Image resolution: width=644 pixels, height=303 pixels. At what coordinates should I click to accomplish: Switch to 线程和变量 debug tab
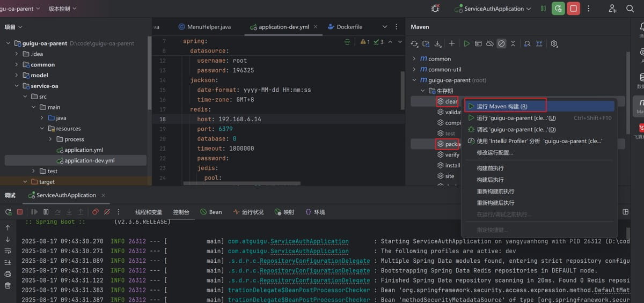coord(149,212)
